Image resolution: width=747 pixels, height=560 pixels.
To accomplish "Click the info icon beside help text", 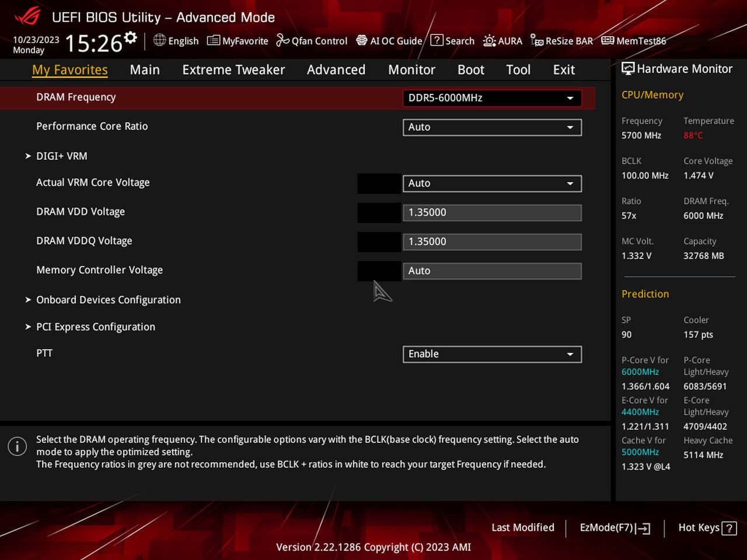I will click(17, 447).
